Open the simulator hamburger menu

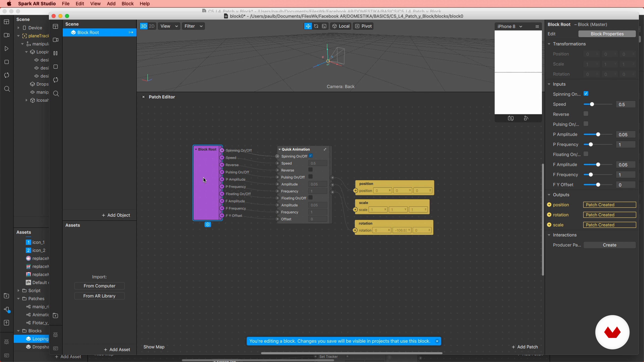pos(537,26)
